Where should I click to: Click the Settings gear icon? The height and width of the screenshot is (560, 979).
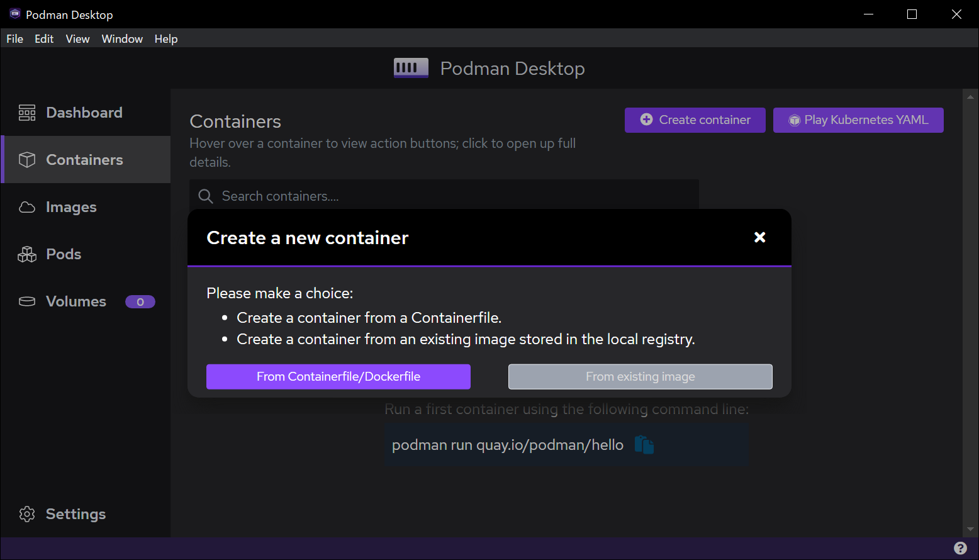[x=27, y=514]
